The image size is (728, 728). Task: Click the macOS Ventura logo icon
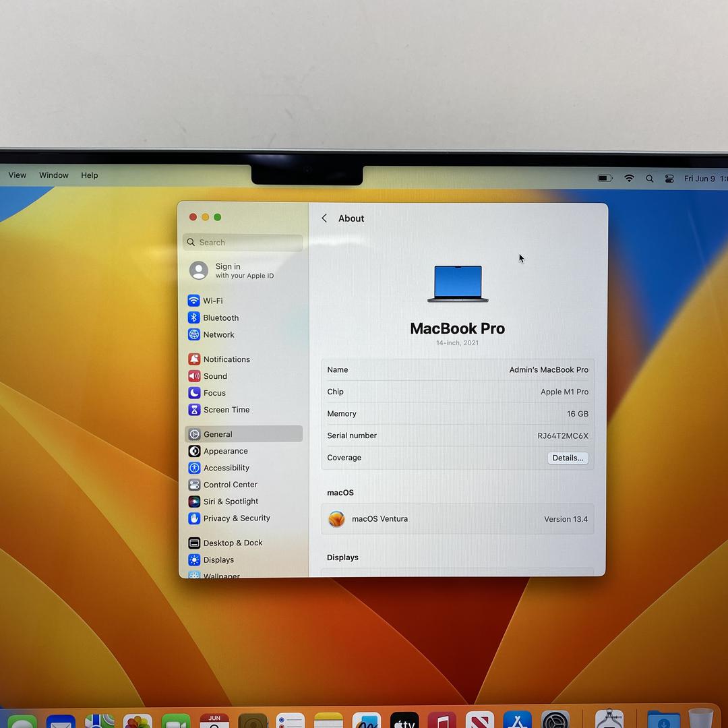336,518
